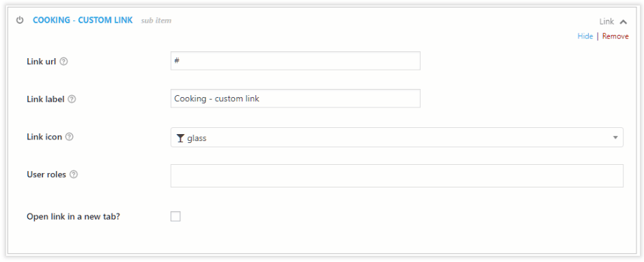Click help icon next to Link label

(x=72, y=99)
